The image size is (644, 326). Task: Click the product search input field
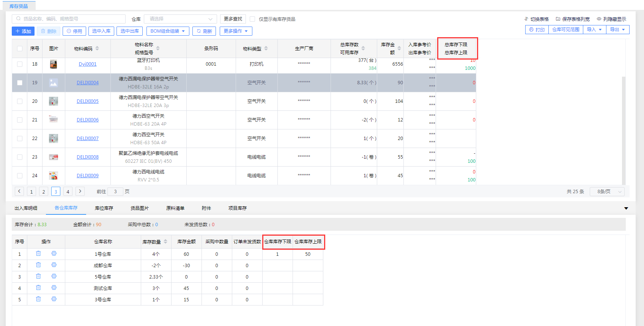coord(69,19)
